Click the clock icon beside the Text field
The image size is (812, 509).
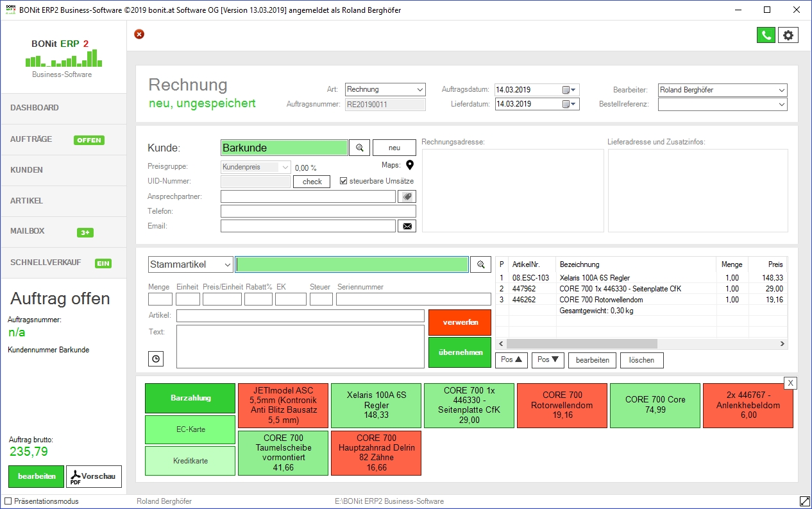click(x=155, y=359)
